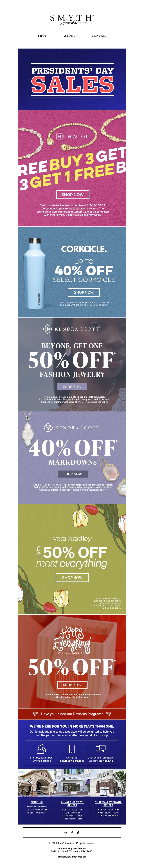This screenshot has height=868, width=144.
Task: Open the SHOP menu item
Action: point(42,35)
